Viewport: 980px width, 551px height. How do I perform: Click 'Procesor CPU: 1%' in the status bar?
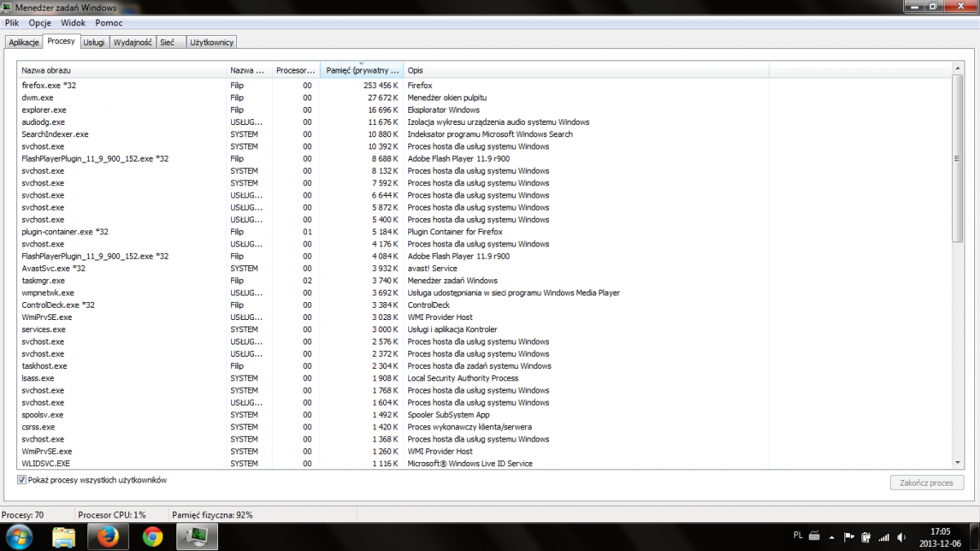click(x=112, y=515)
